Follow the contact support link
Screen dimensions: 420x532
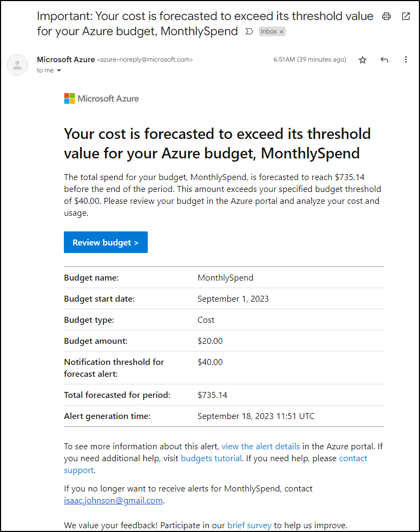coord(215,464)
